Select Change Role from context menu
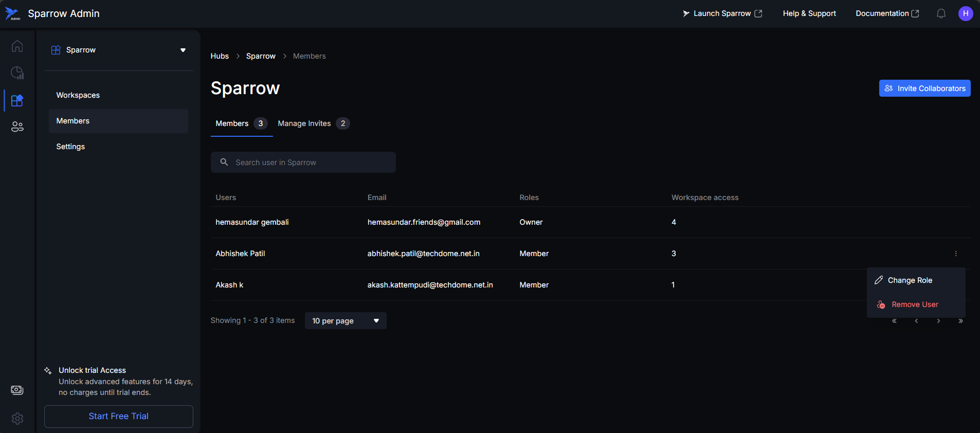Viewport: 980px width, 433px height. coord(910,280)
